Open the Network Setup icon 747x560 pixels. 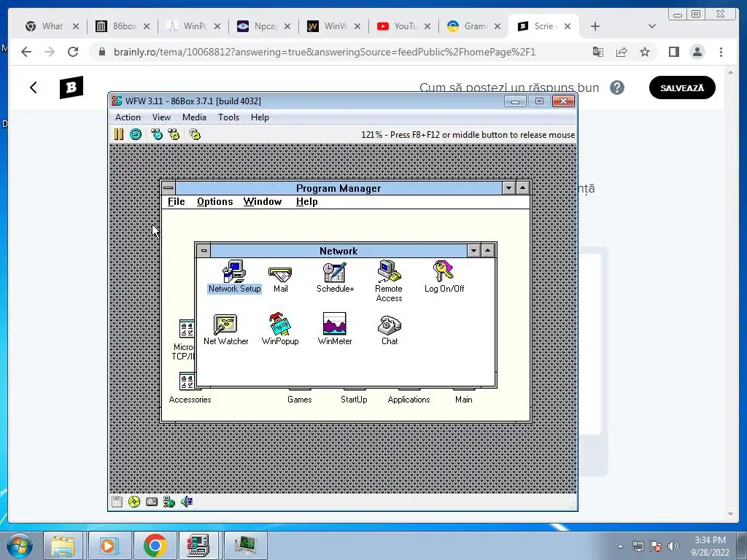coord(234,276)
